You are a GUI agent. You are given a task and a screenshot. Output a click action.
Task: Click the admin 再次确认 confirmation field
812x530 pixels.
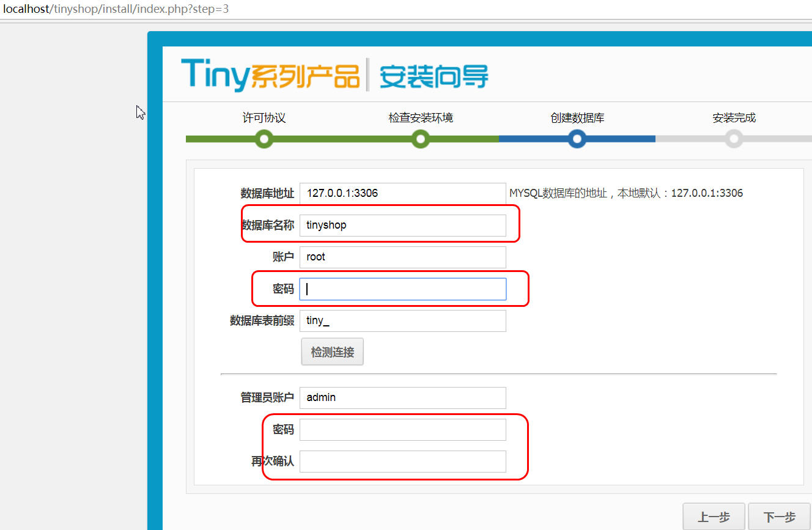[x=402, y=462]
